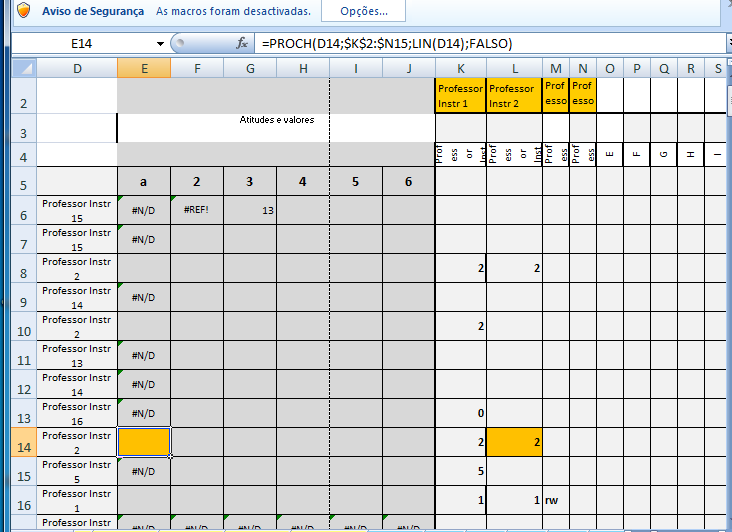This screenshot has width=732, height=532.
Task: Click the #N/D cell in row 13
Action: click(x=143, y=413)
